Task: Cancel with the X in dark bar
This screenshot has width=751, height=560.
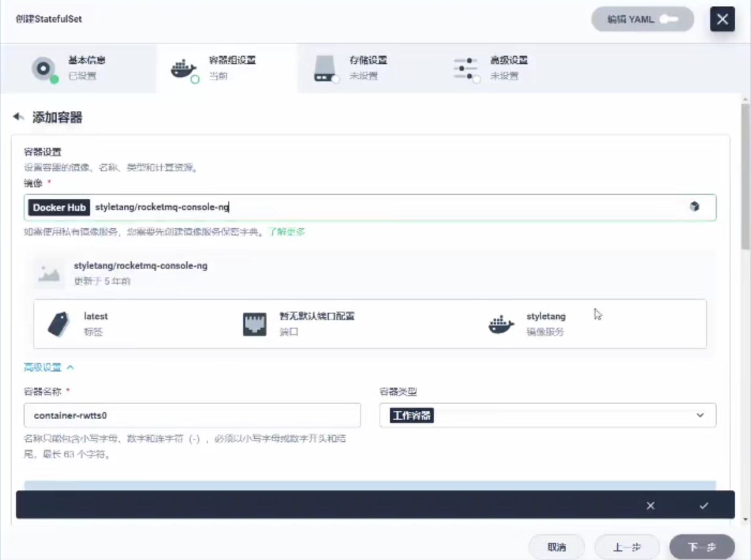Action: point(650,505)
